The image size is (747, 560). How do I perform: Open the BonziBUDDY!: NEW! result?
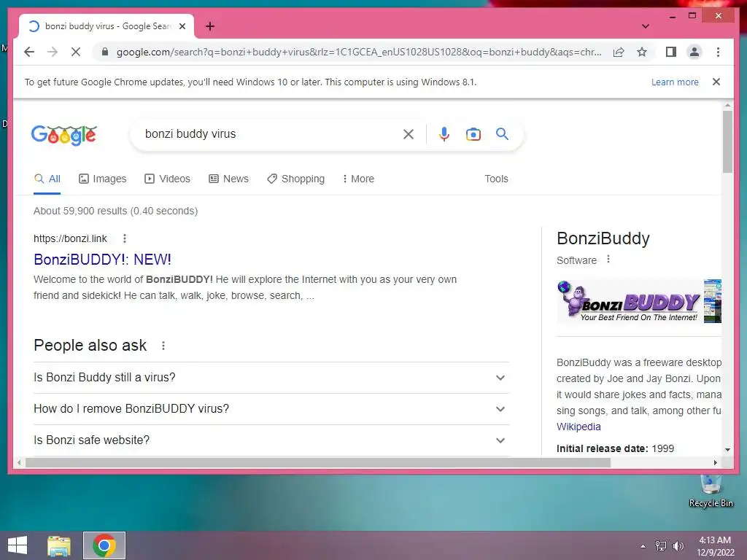point(102,260)
